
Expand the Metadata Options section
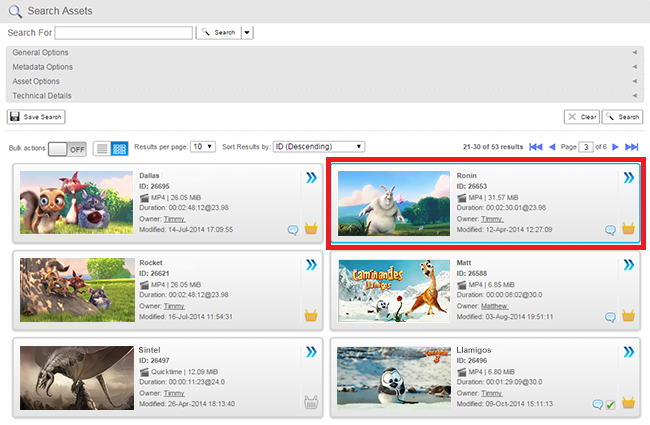[324, 66]
